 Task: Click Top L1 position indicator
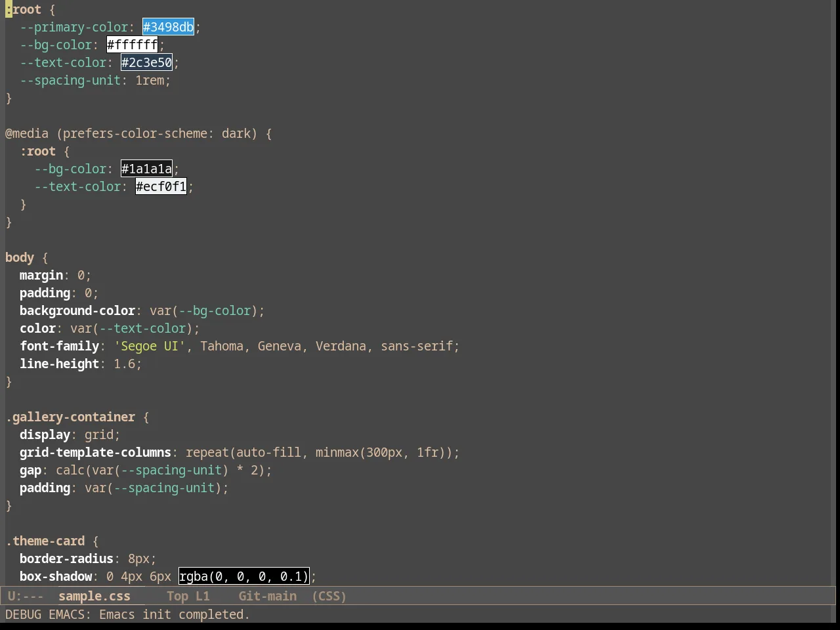(x=188, y=596)
